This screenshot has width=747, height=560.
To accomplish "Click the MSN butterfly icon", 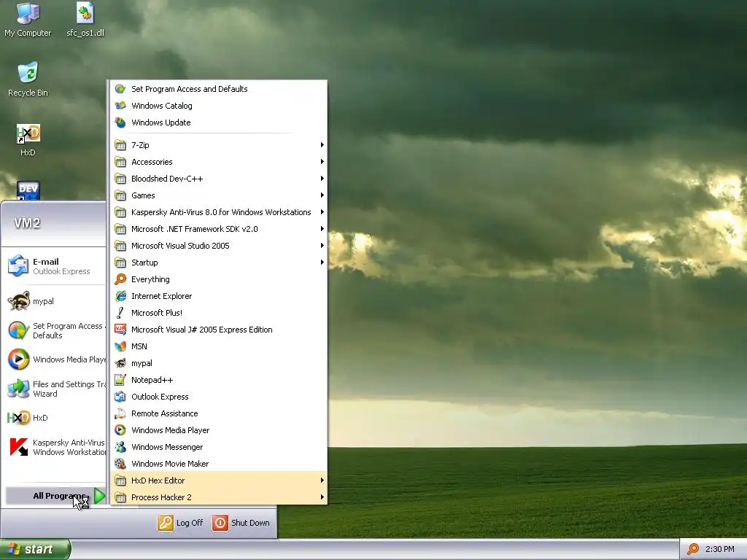I will (120, 346).
